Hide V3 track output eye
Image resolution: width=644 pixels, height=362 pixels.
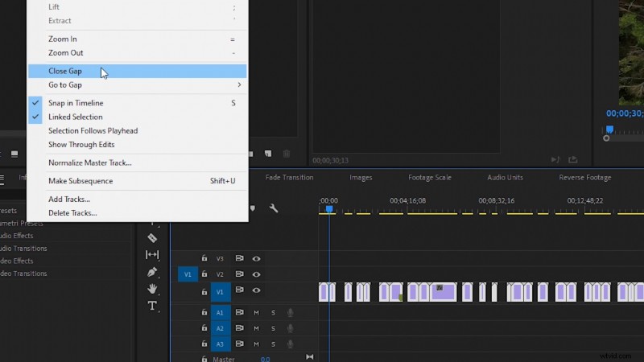(256, 258)
